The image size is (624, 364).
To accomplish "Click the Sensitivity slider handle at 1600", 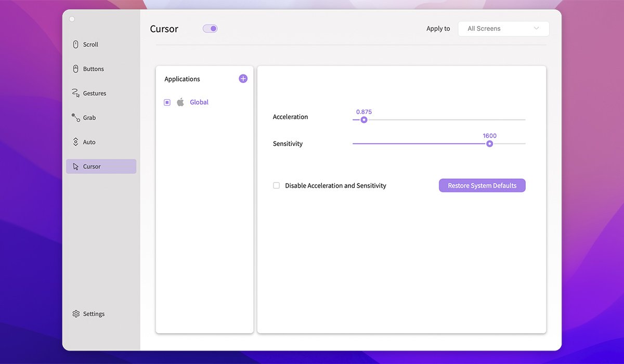I will point(489,144).
